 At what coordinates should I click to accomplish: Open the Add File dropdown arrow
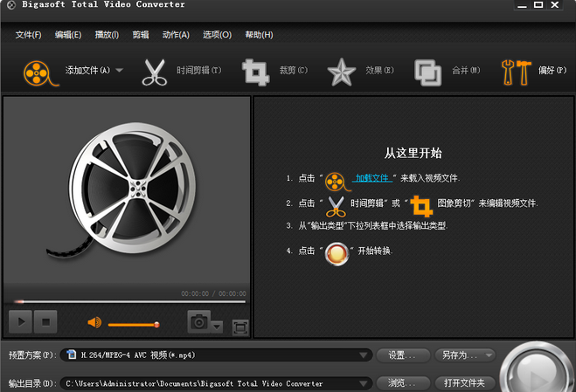pos(120,70)
